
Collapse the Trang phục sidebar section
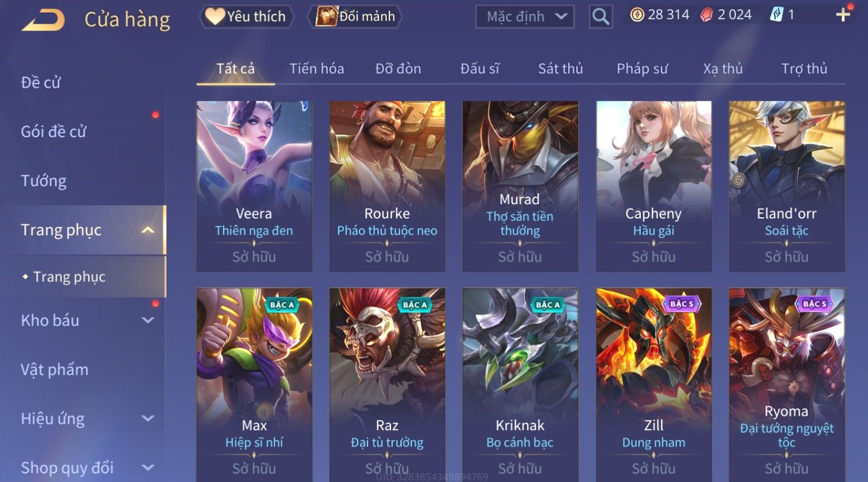coord(148,230)
